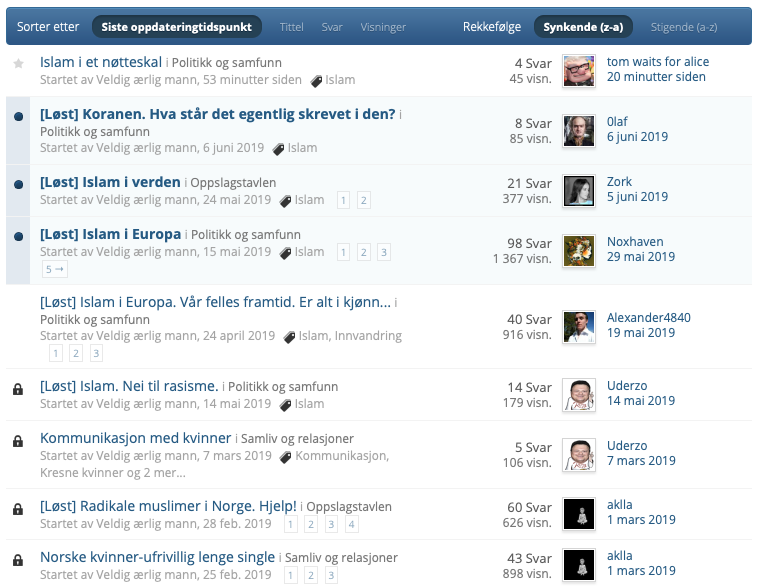The height and width of the screenshot is (586, 759).
Task: Go to page 3 of Norske kvinner thread
Action: click(x=331, y=575)
